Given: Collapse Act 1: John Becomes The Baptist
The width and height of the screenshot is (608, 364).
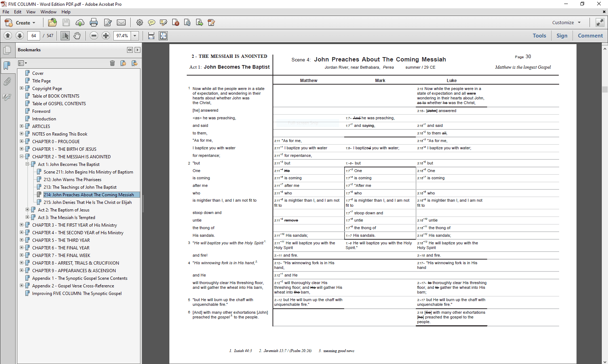Looking at the screenshot, I should pos(27,164).
